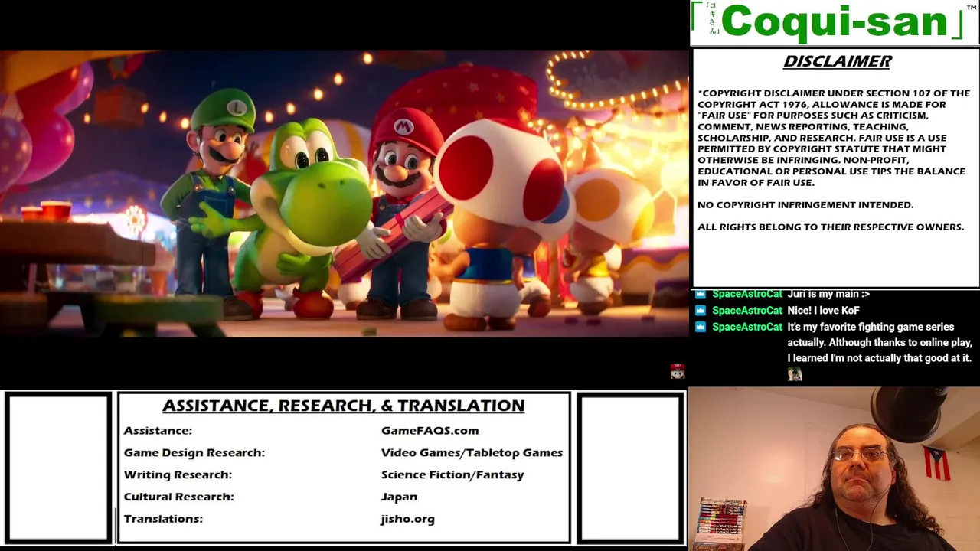Click the "Game Design Research:" label
The height and width of the screenshot is (551, 980).
[194, 453]
